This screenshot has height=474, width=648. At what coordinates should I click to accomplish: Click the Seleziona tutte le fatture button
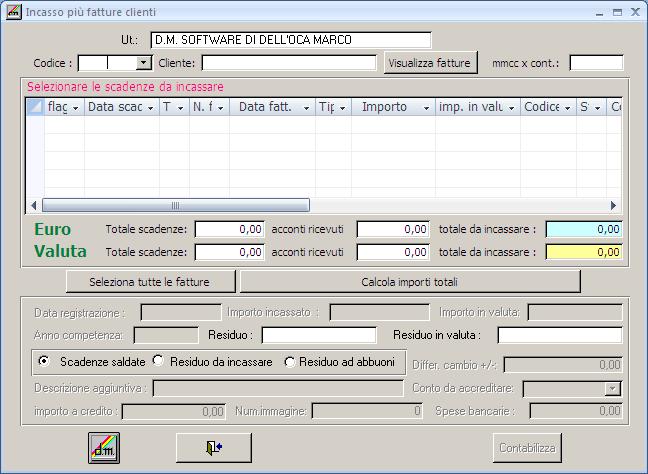point(150,282)
